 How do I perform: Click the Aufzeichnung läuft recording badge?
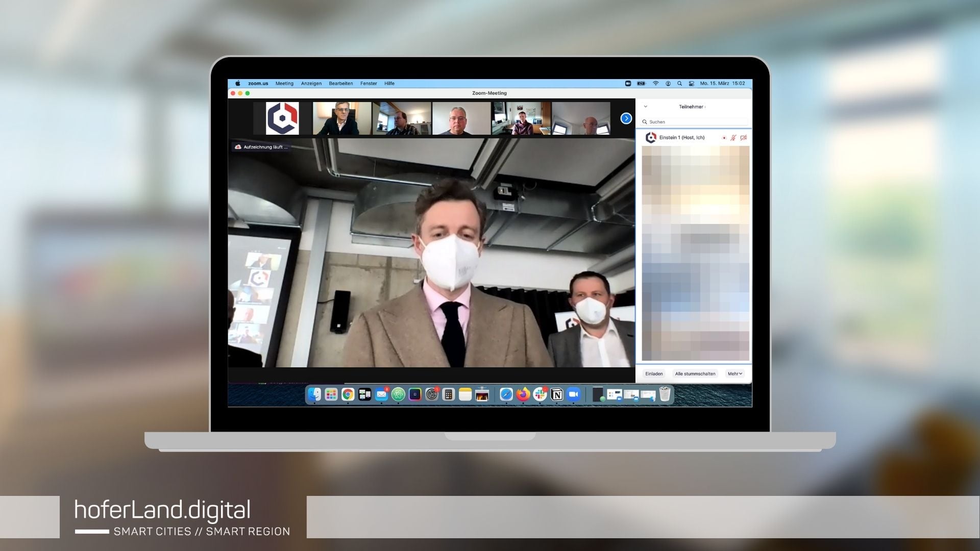point(261,147)
